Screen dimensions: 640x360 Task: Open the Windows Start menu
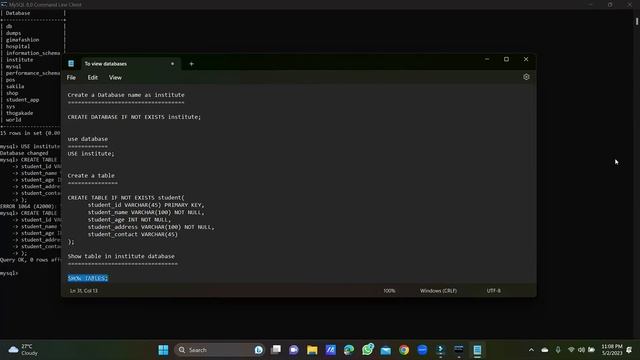(x=163, y=350)
